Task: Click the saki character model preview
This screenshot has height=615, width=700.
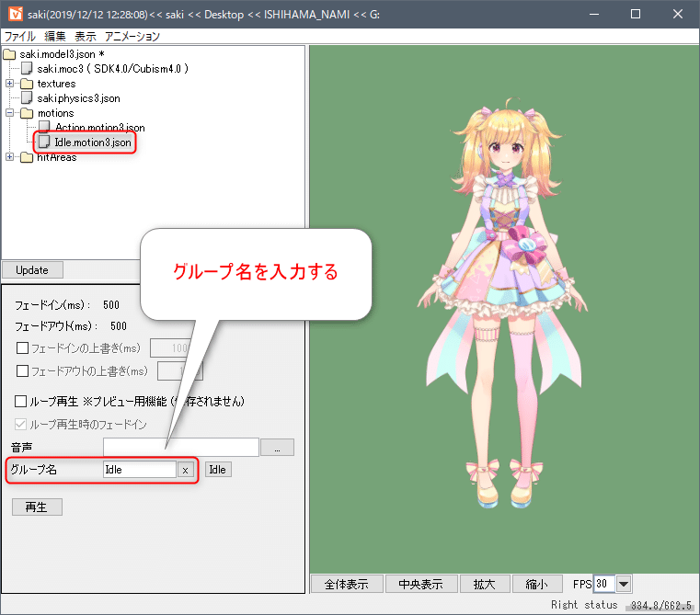Action: point(502,303)
